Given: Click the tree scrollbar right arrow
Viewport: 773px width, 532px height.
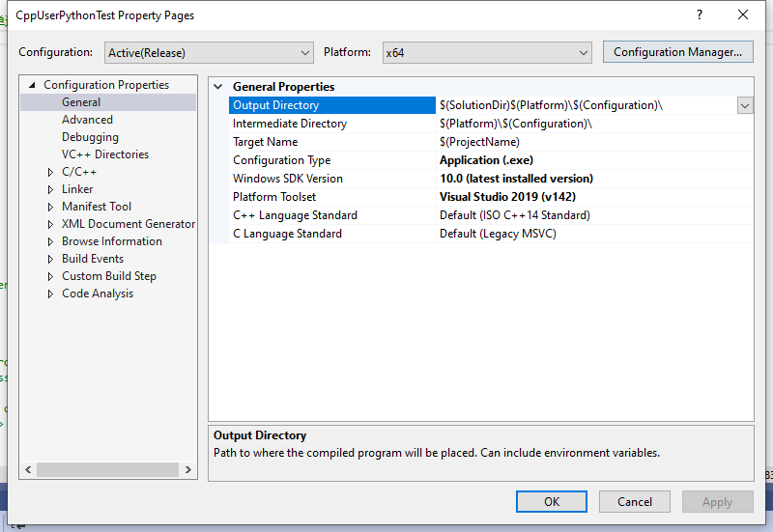Looking at the screenshot, I should [x=187, y=470].
